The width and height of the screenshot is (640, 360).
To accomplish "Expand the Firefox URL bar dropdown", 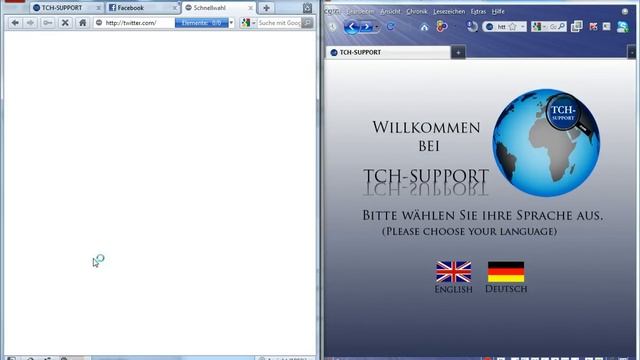I will (x=522, y=27).
